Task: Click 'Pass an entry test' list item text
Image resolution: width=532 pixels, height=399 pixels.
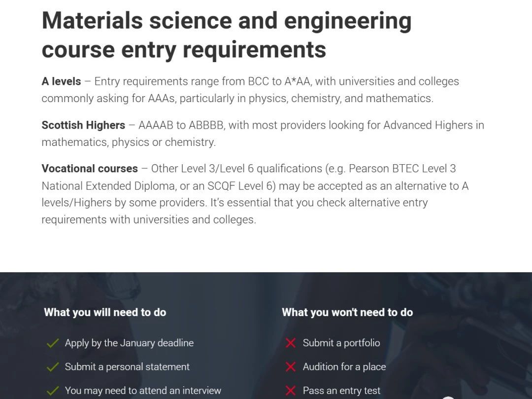Action: pos(342,391)
